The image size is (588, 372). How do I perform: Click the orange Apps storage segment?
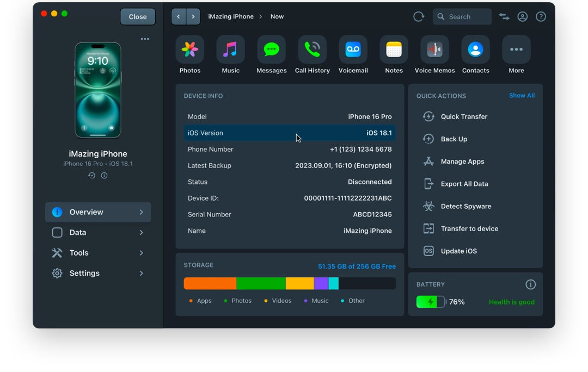210,283
